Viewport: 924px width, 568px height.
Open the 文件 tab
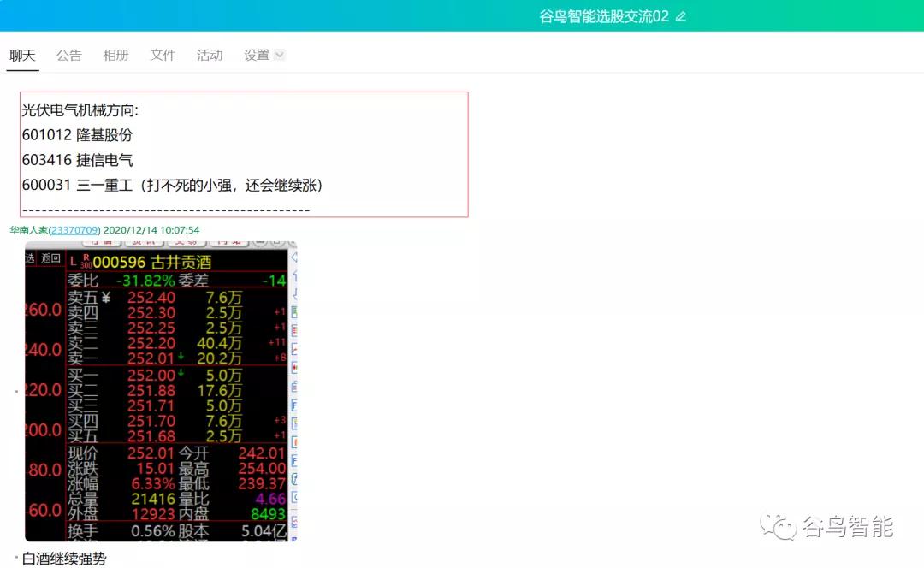(163, 56)
